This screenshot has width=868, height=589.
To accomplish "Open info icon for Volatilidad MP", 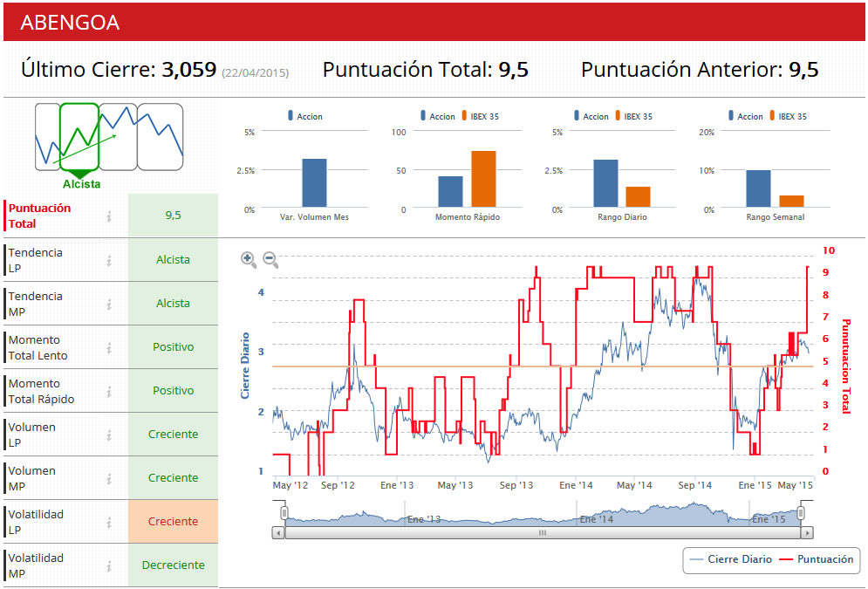I will (109, 565).
